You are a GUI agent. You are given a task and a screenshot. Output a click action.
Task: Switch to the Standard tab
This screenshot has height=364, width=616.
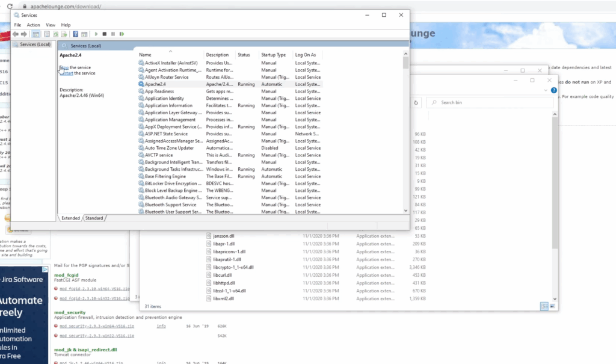94,218
